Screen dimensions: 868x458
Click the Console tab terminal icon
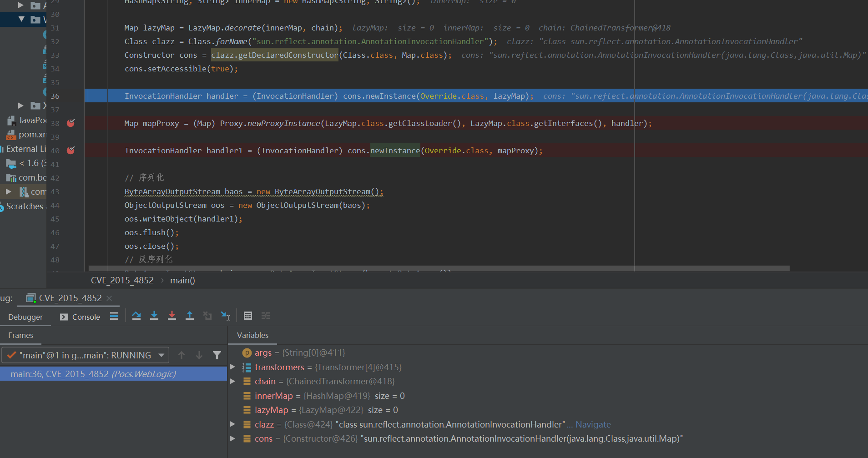(x=64, y=317)
